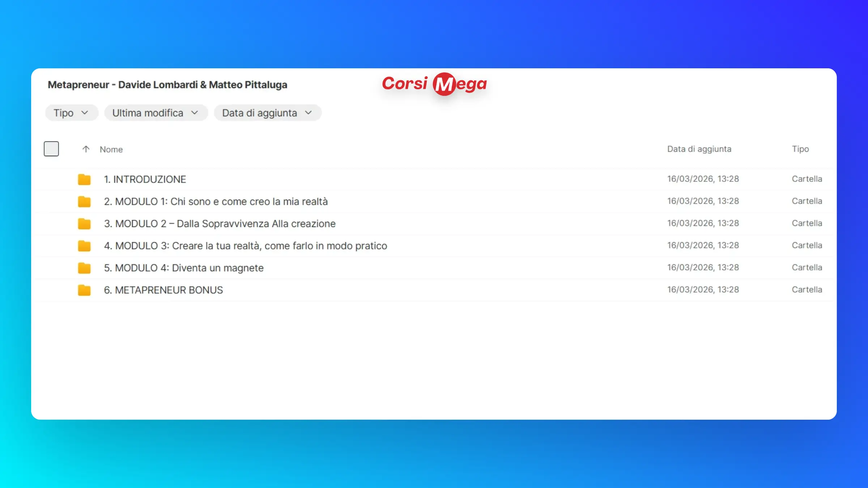Open 2. MODULO 1: Chi sono folder name
868x488 pixels.
coord(216,201)
